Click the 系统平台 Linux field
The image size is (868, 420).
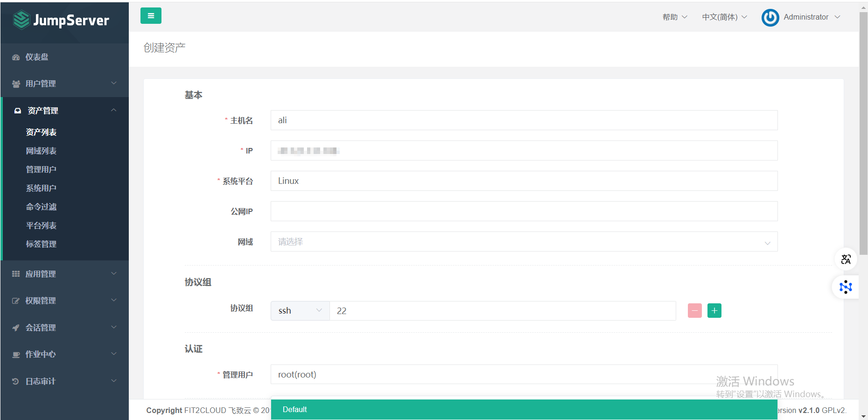[524, 181]
